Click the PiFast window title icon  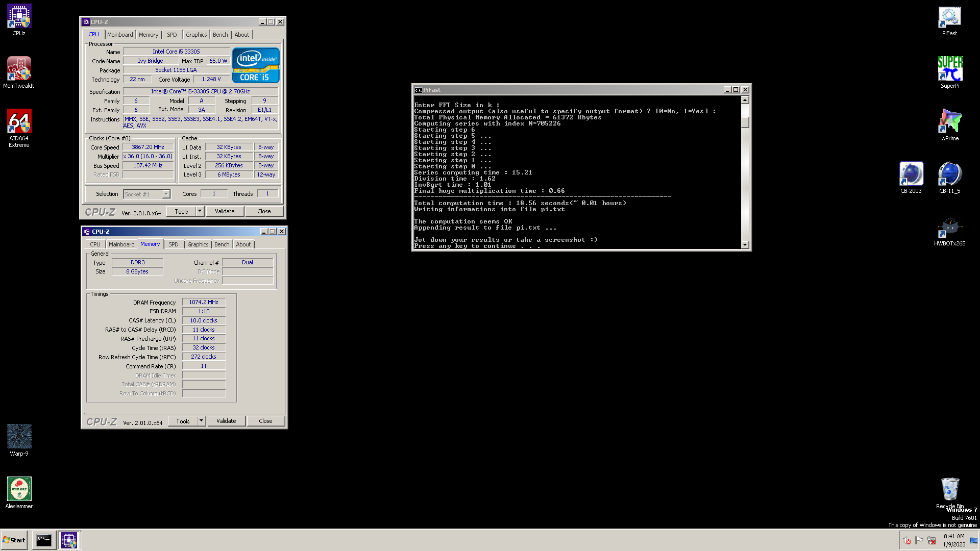418,90
